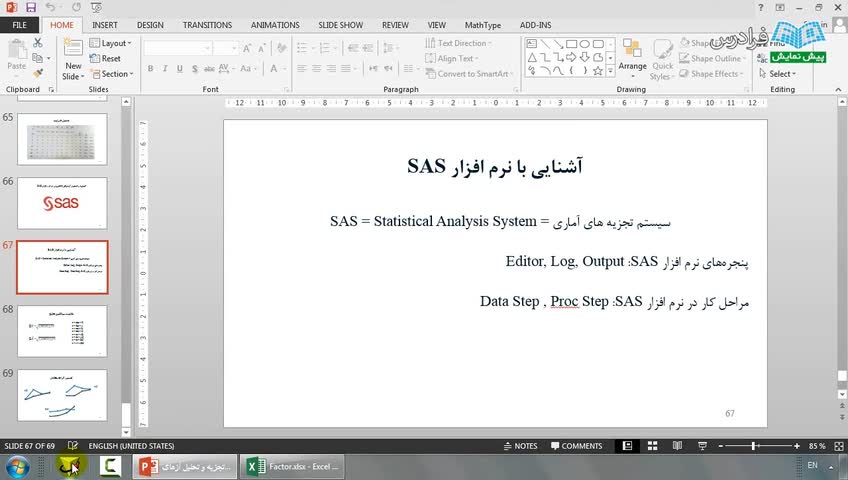Switch to Normal view in status bar
The height and width of the screenshot is (480, 848).
click(x=627, y=446)
